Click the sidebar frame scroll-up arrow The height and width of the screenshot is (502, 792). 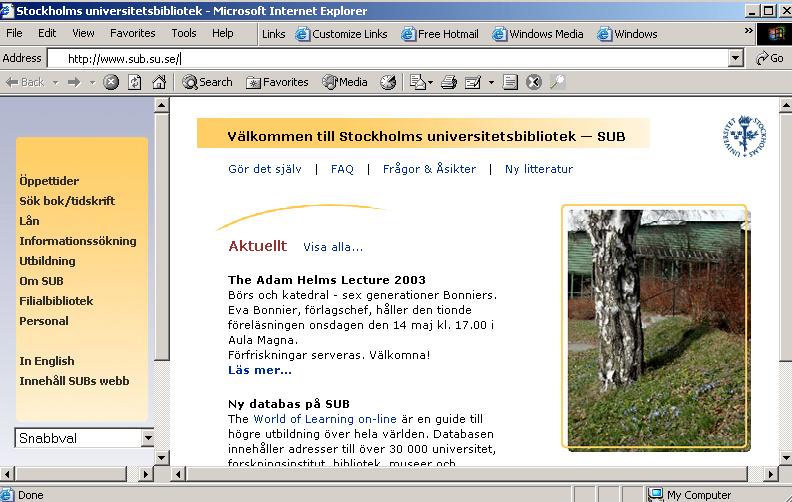click(x=161, y=105)
